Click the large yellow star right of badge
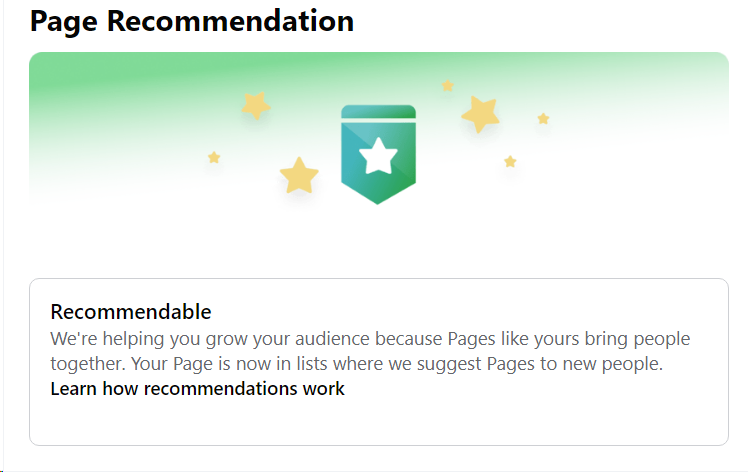This screenshot has height=472, width=748. [481, 114]
